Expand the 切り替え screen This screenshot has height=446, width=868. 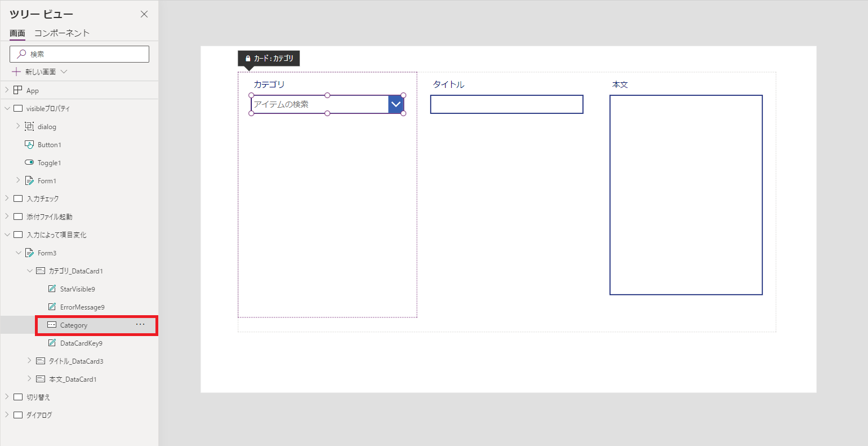7,397
